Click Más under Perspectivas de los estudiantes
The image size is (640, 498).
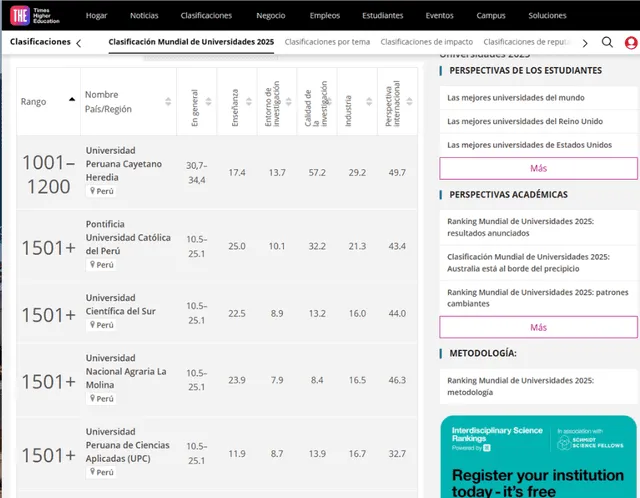[x=538, y=168]
